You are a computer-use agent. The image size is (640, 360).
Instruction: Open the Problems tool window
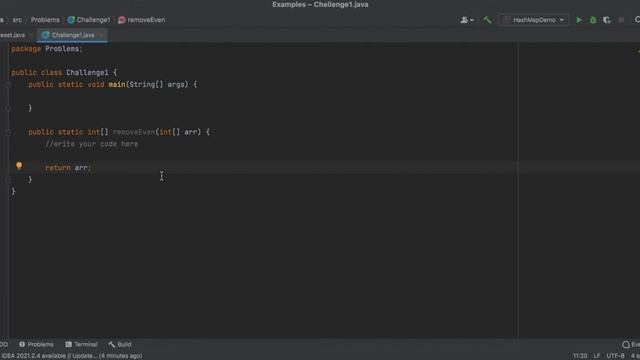[36, 344]
